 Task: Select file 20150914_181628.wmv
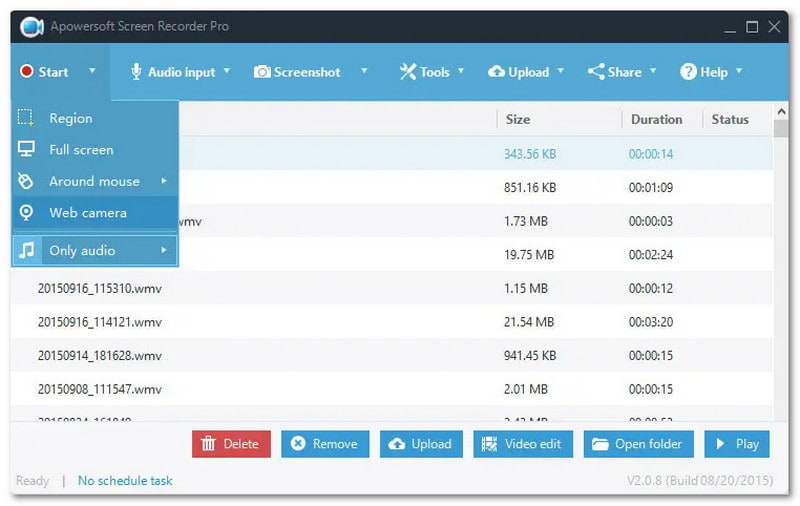click(x=99, y=356)
